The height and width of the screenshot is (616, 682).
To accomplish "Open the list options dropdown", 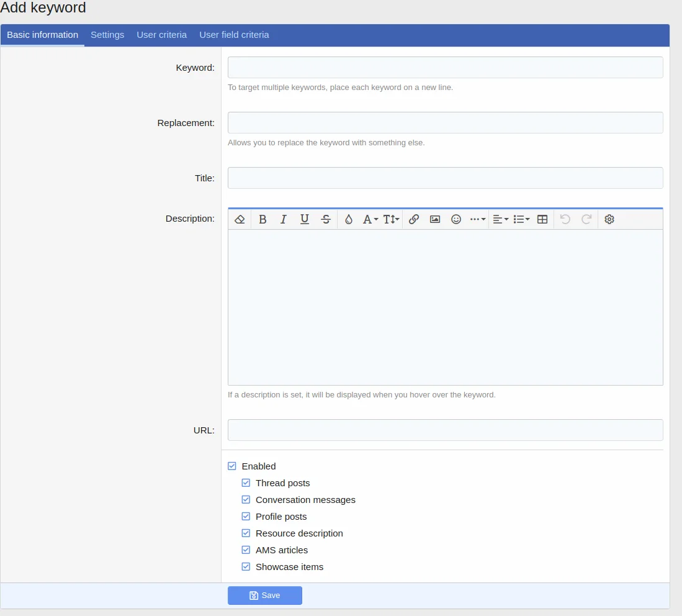I will (x=521, y=219).
